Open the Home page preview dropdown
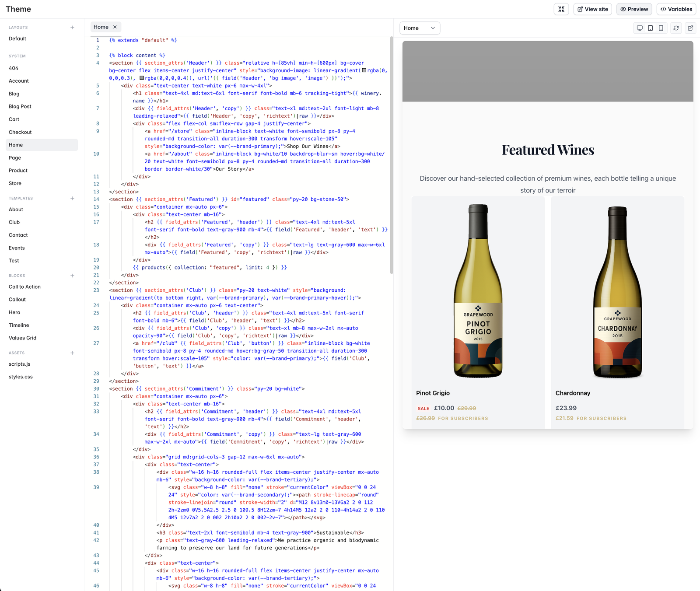 (420, 28)
